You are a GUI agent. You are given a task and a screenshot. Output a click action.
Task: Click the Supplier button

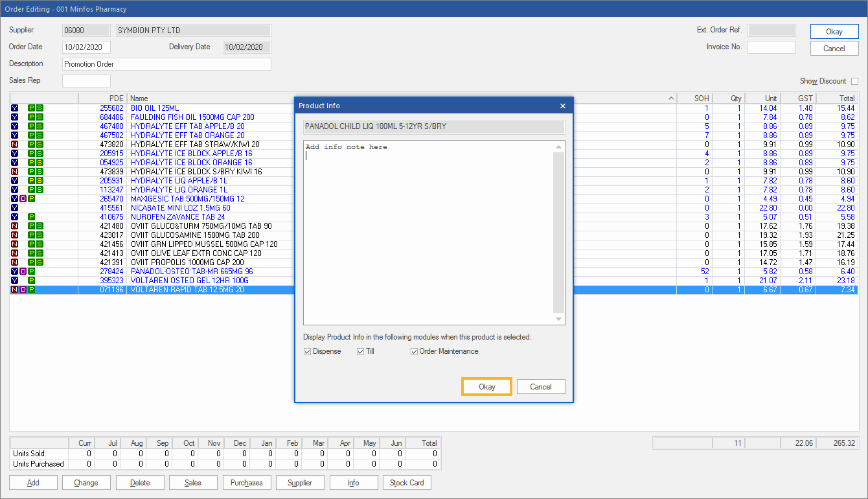pos(300,483)
